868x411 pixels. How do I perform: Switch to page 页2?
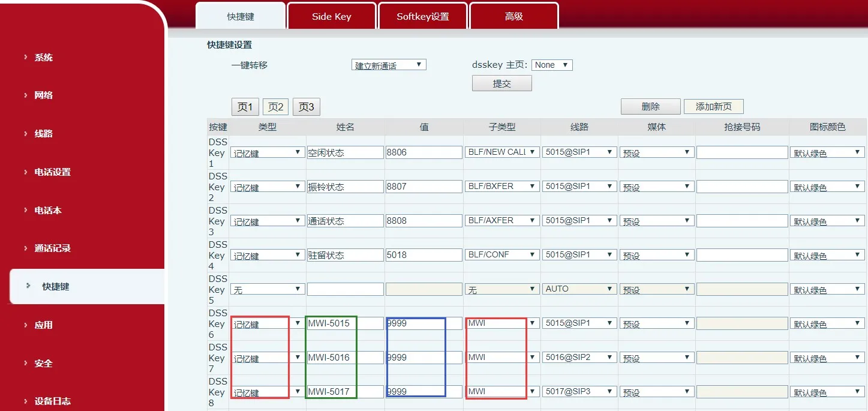[x=275, y=107]
